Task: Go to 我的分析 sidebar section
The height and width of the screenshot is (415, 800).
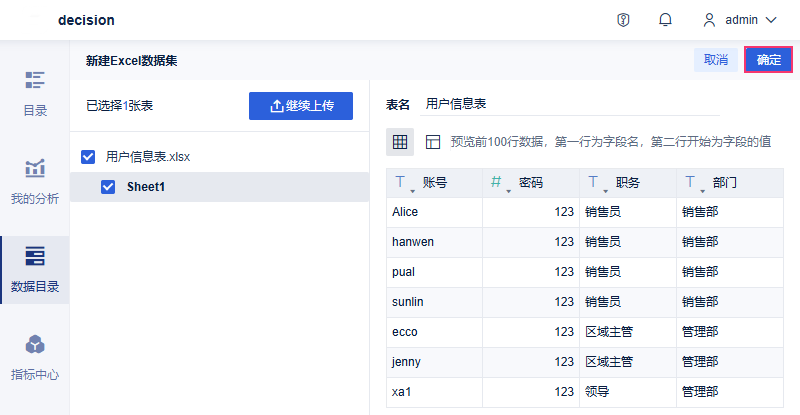Action: point(35,181)
